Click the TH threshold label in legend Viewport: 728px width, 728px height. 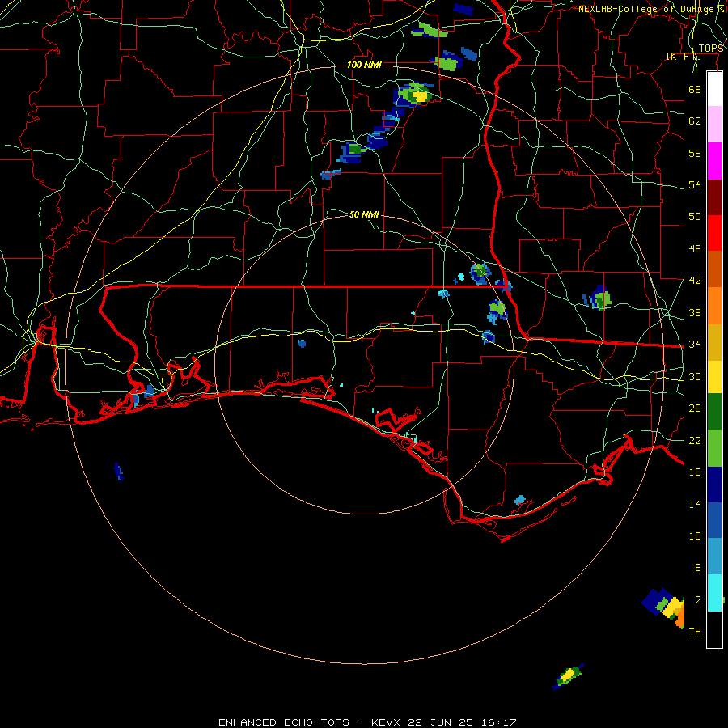point(695,632)
